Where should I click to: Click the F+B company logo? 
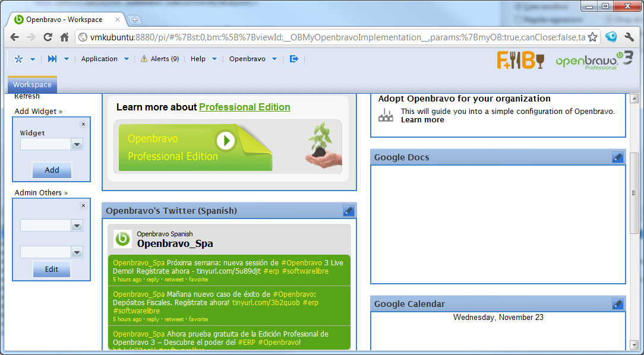coord(520,61)
